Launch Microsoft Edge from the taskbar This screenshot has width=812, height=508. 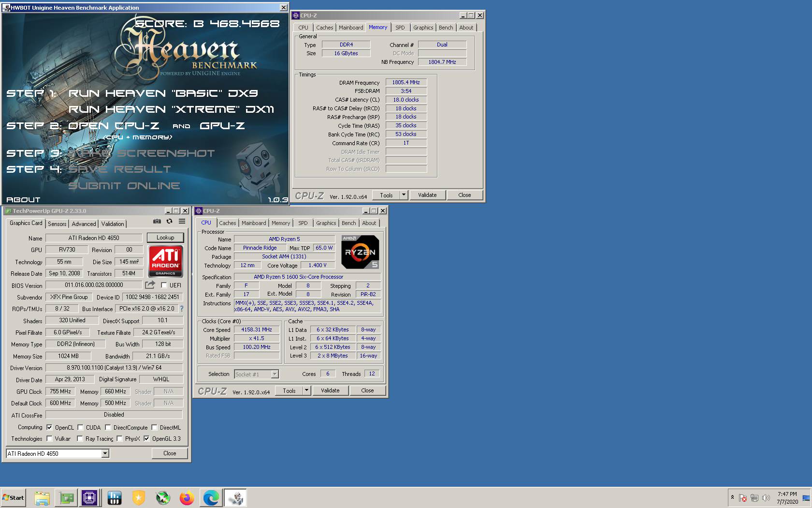coord(211,498)
